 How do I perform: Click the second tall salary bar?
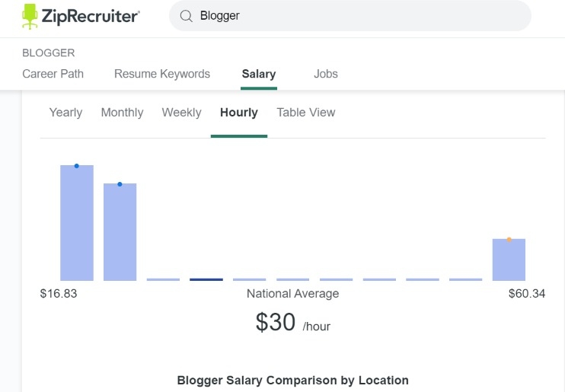tap(120, 232)
